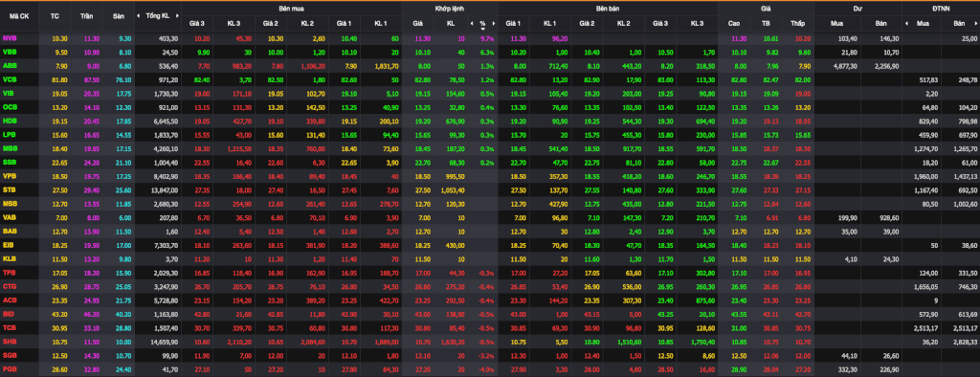This screenshot has height=377, width=980.
Task: Click right arrow next to % column
Action: pos(493,23)
